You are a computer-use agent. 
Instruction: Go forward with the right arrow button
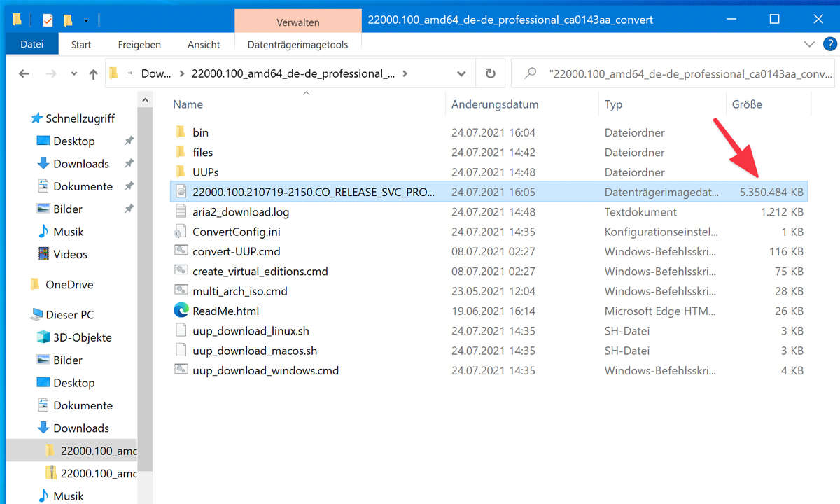tap(50, 73)
